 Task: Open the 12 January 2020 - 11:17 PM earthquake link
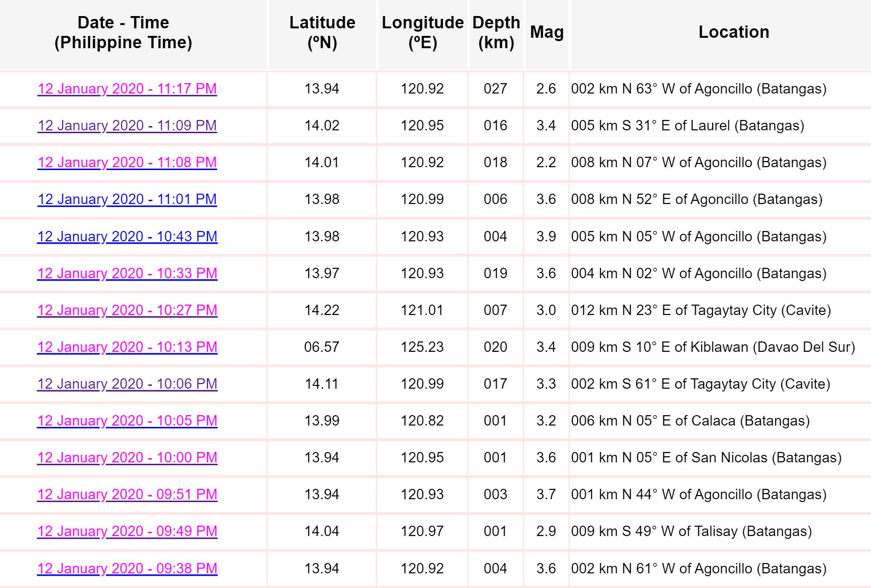[x=127, y=89]
